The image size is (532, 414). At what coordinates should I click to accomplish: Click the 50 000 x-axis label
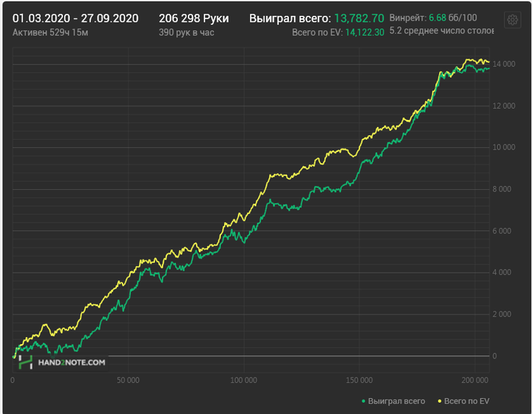[x=128, y=381]
